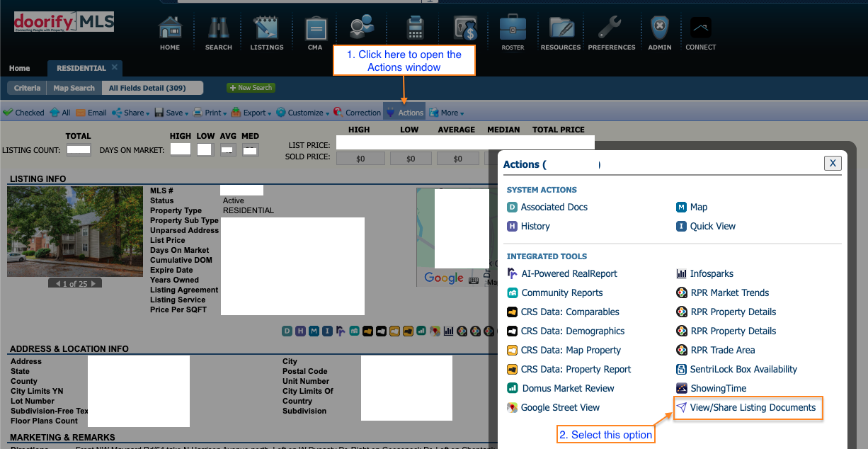
Task: Switch to the Home tab
Action: pyautogui.click(x=20, y=69)
